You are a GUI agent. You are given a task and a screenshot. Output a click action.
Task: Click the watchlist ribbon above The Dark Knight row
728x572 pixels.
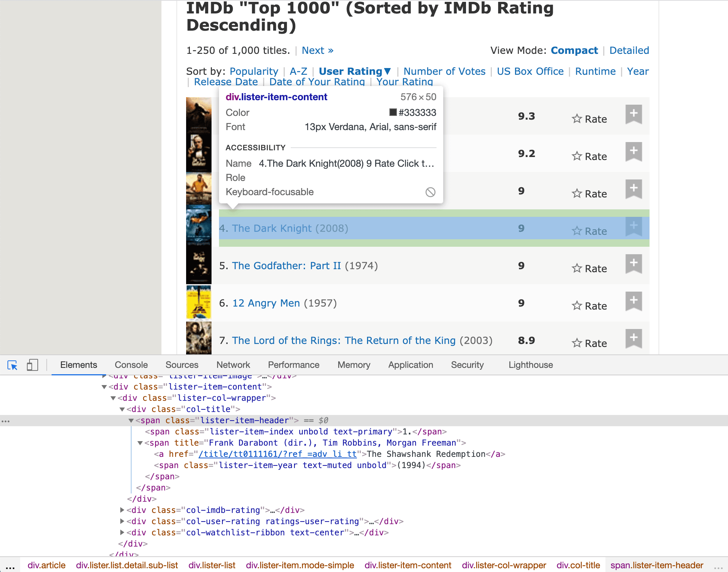click(x=634, y=189)
